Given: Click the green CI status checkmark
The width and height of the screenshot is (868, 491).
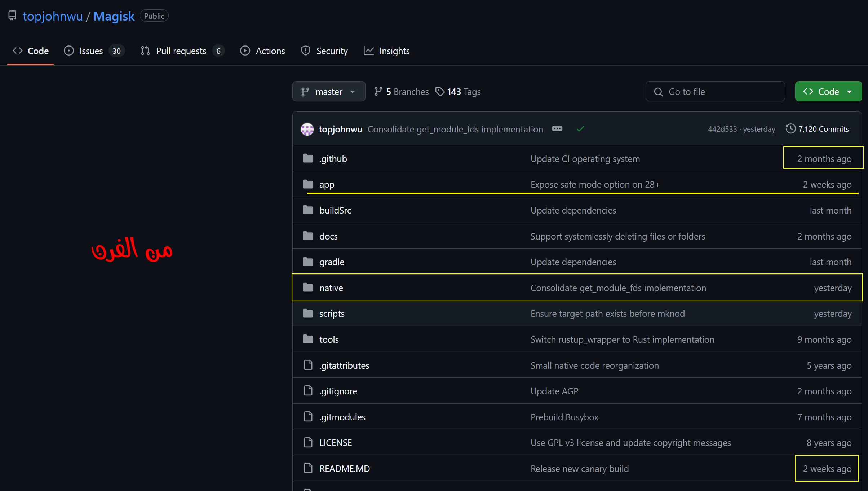Looking at the screenshot, I should [580, 129].
